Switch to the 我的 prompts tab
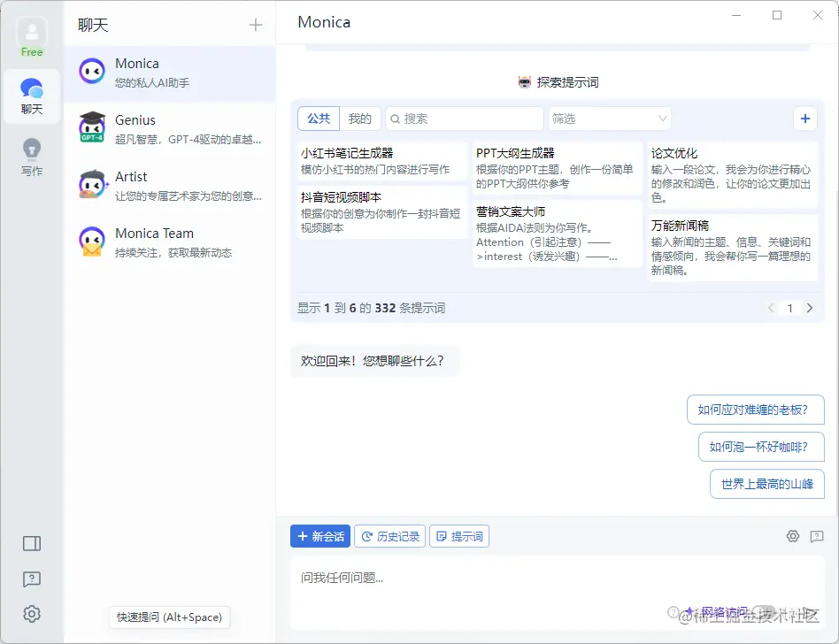 [x=359, y=119]
